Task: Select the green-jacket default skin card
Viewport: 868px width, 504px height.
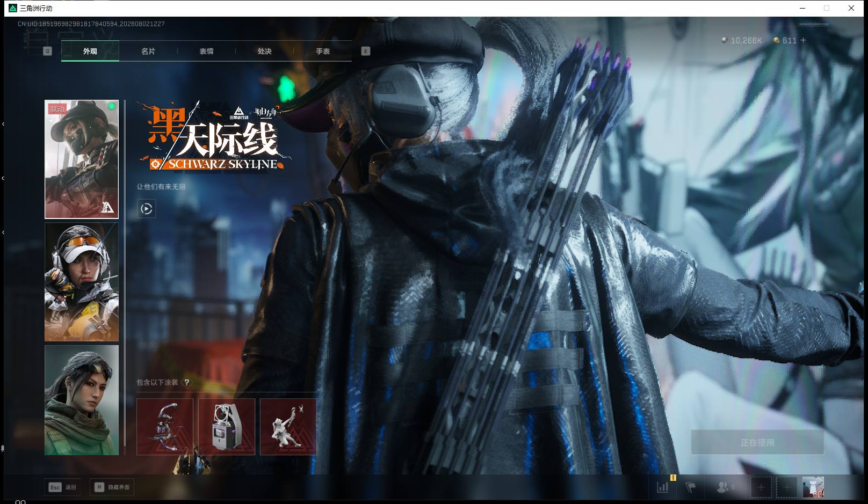Action: [x=82, y=400]
